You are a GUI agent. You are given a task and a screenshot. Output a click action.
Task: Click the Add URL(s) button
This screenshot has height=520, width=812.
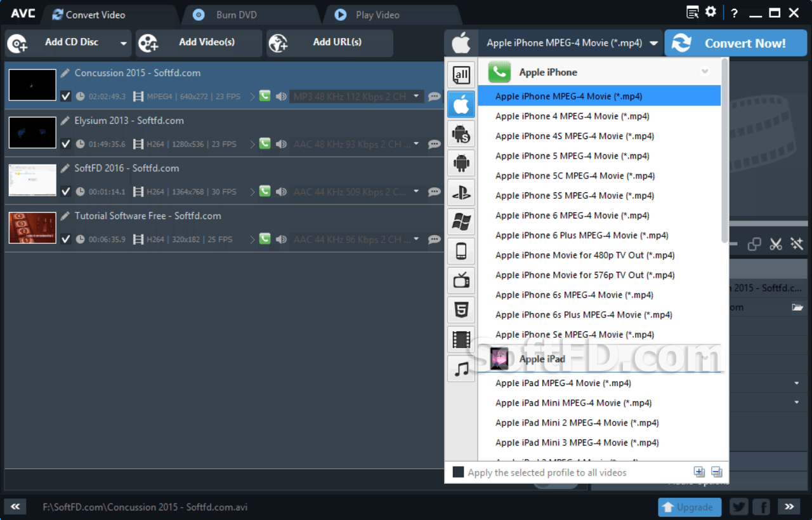pyautogui.click(x=329, y=43)
